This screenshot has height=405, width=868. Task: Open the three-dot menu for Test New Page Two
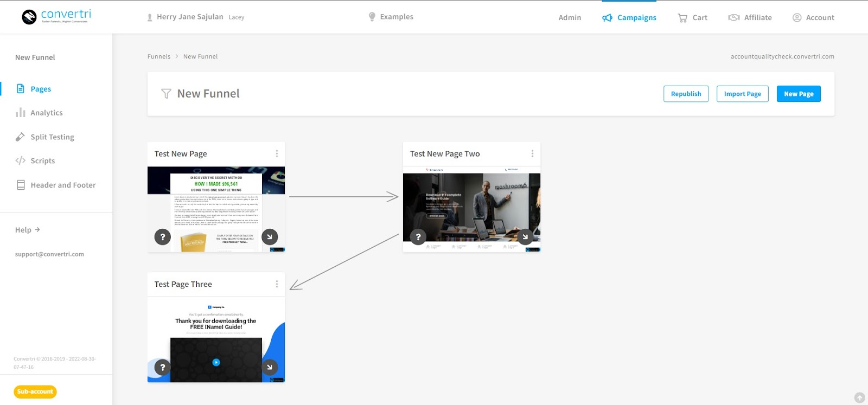coord(532,154)
